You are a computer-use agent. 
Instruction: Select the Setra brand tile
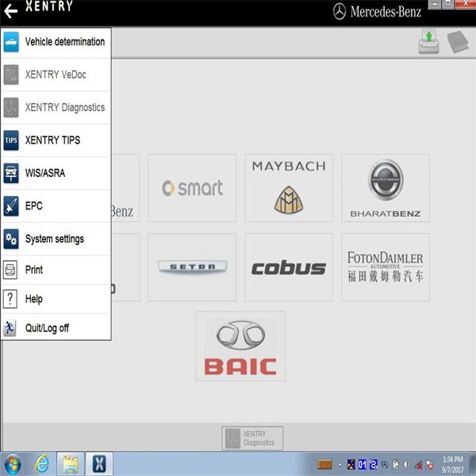pyautogui.click(x=192, y=267)
